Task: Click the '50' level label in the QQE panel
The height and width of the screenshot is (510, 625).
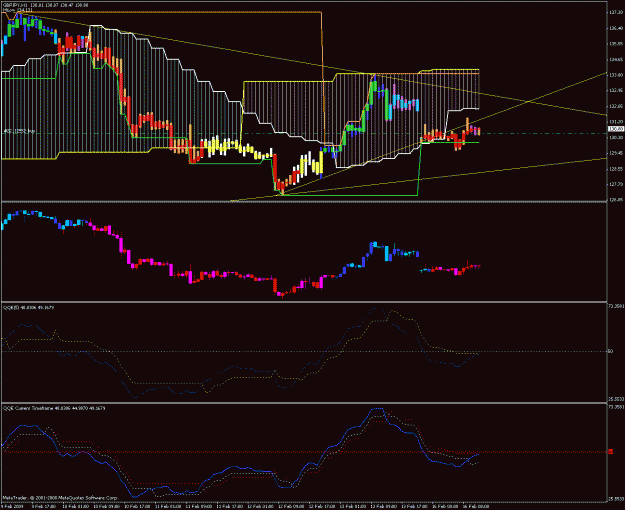Action: click(611, 351)
